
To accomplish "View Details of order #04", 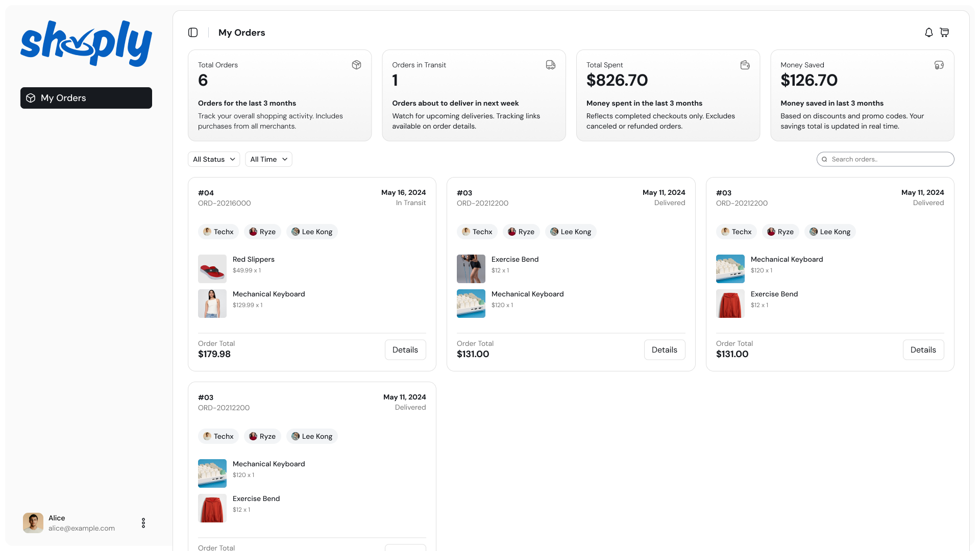I will (405, 350).
